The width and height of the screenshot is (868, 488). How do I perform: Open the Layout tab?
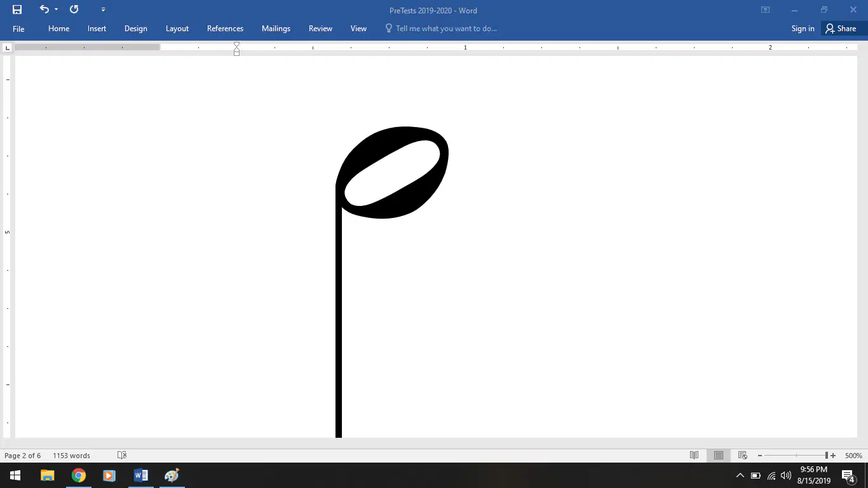[x=177, y=29]
